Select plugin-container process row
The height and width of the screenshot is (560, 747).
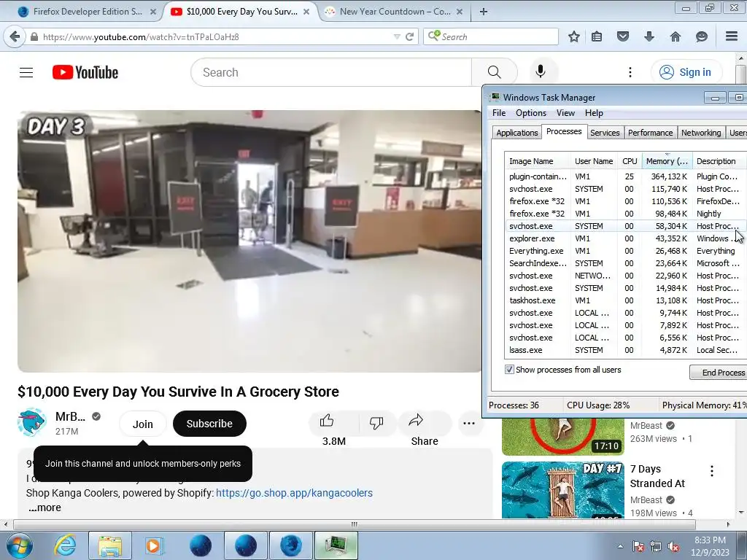point(625,176)
